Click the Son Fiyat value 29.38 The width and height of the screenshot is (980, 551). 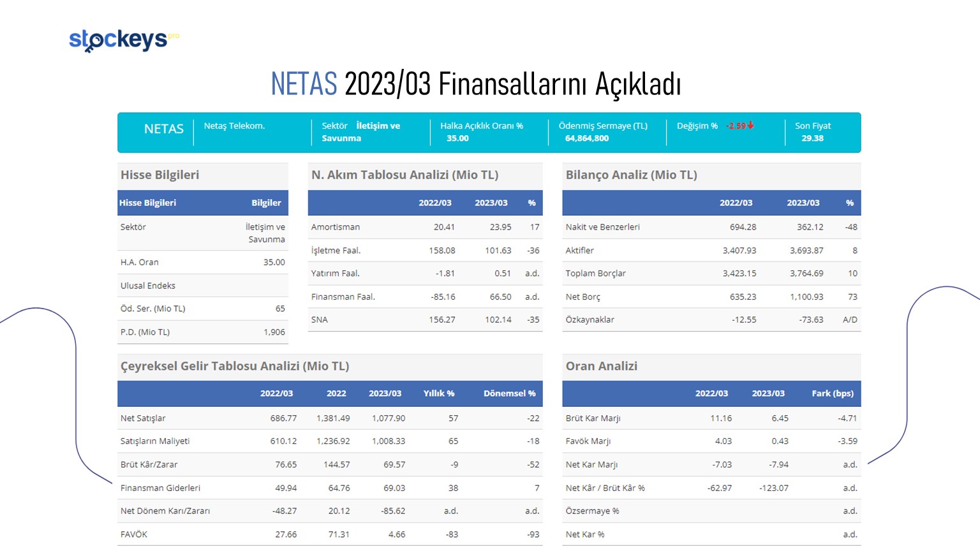click(812, 138)
